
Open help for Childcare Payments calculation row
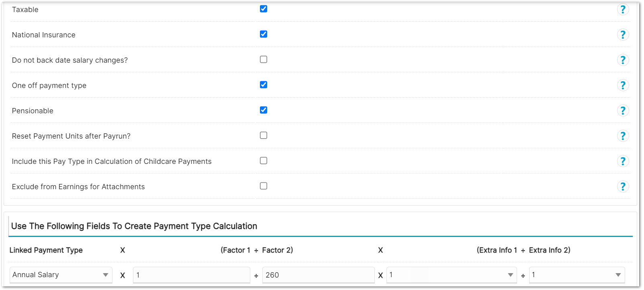(623, 161)
